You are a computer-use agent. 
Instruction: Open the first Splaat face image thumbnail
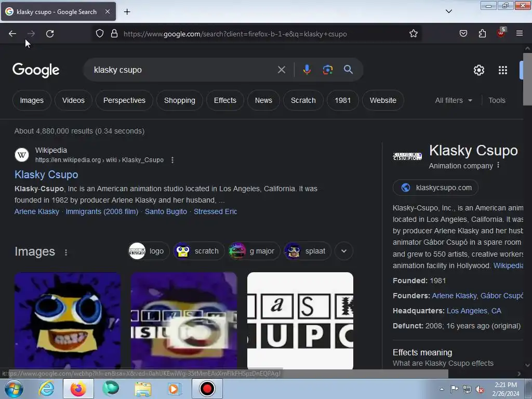[x=68, y=320]
